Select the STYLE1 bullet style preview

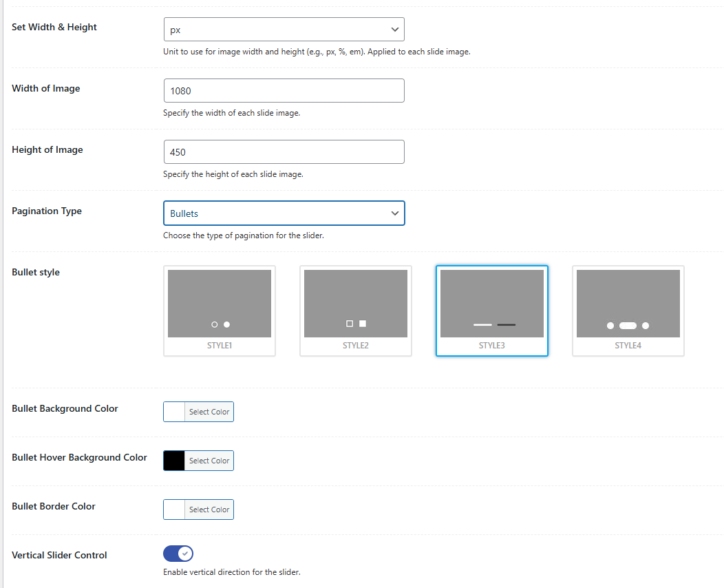pyautogui.click(x=219, y=311)
